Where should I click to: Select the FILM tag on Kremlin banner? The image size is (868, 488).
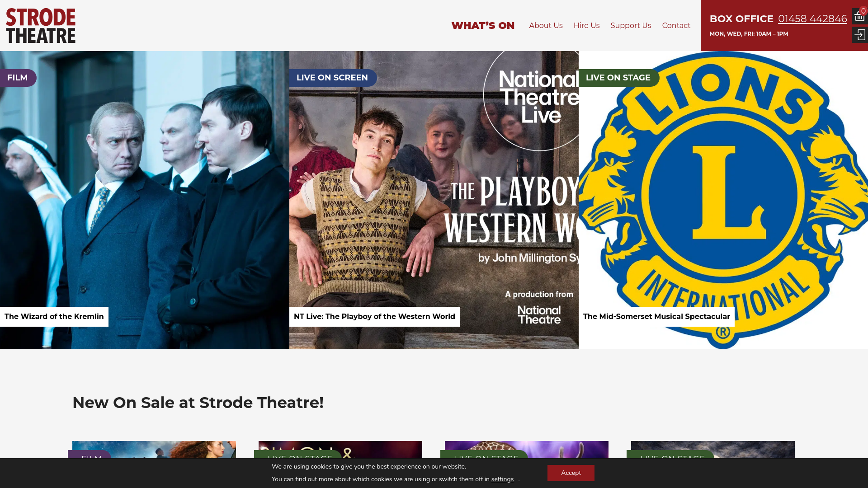pos(18,78)
